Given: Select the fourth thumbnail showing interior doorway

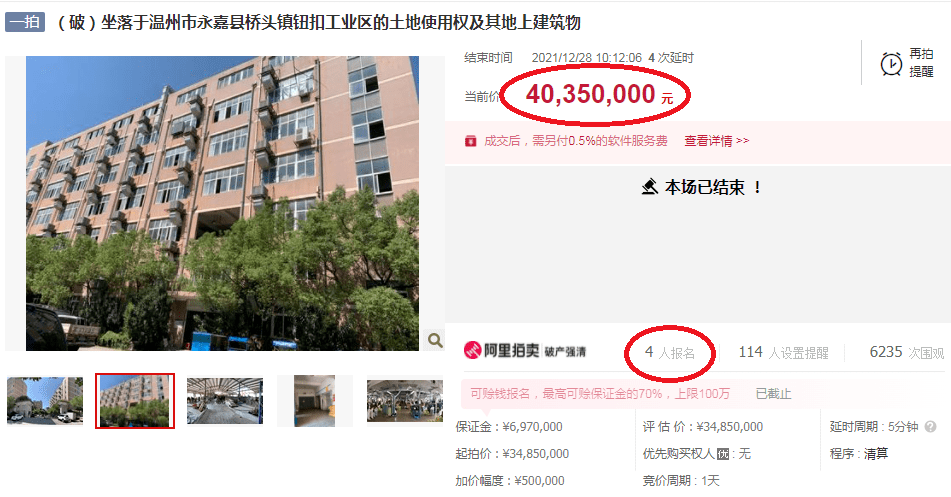Looking at the screenshot, I should click(x=315, y=401).
